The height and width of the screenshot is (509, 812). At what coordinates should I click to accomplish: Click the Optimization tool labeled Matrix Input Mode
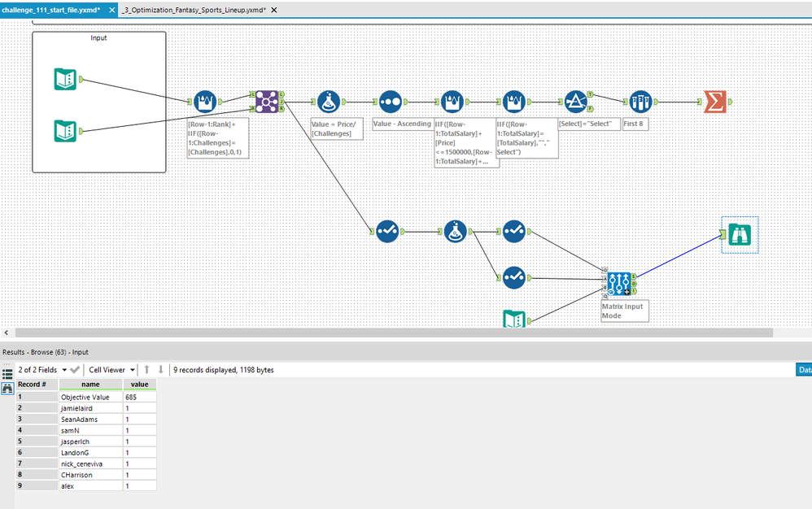(x=619, y=284)
